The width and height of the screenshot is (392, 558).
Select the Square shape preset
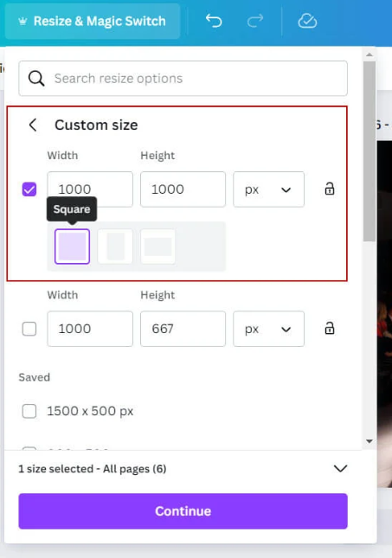72,247
